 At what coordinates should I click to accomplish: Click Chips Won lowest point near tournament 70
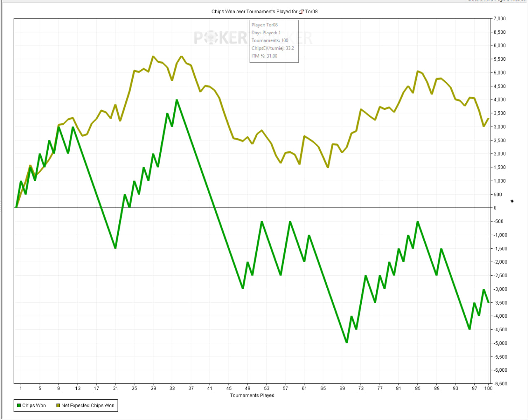(x=346, y=343)
